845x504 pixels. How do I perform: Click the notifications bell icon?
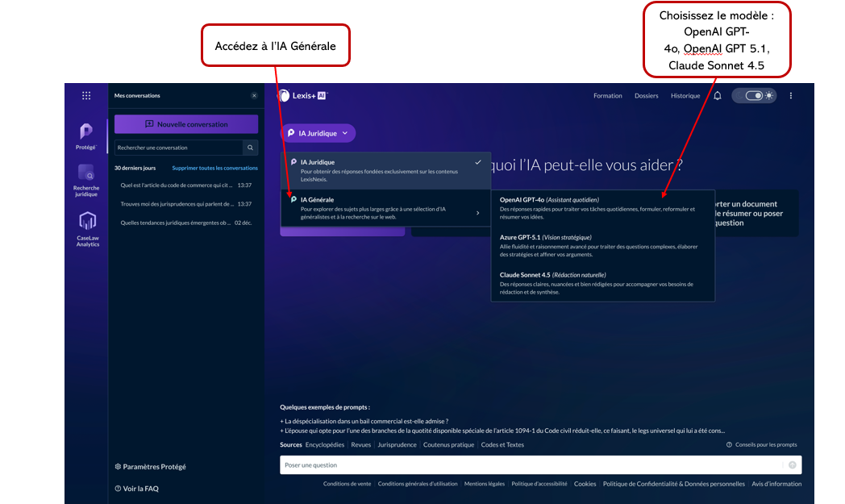click(718, 96)
